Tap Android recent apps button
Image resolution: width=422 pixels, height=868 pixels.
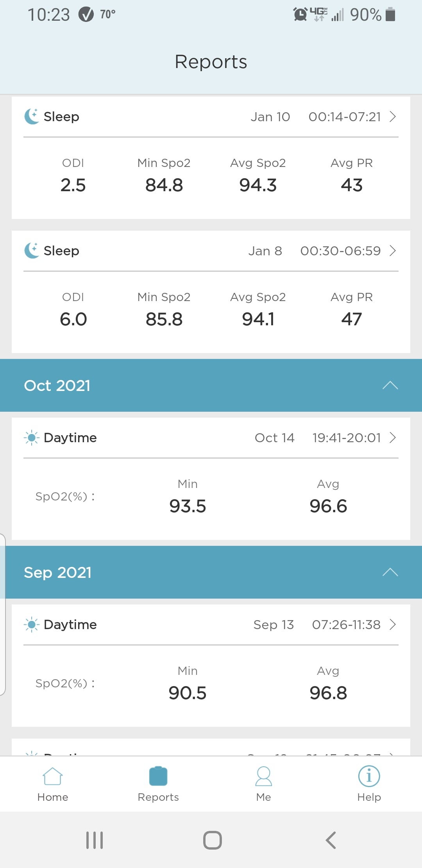click(x=95, y=840)
